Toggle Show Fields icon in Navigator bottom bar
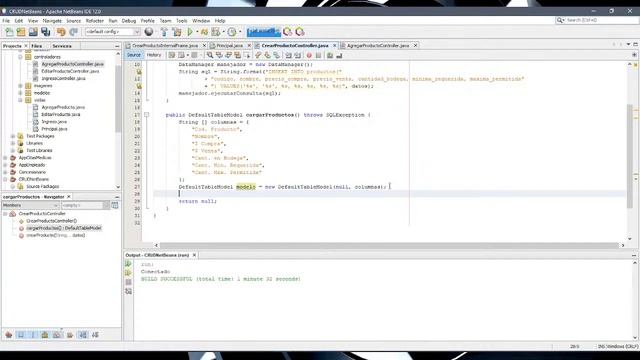Screen dimensions: 640x360 tap(21, 335)
